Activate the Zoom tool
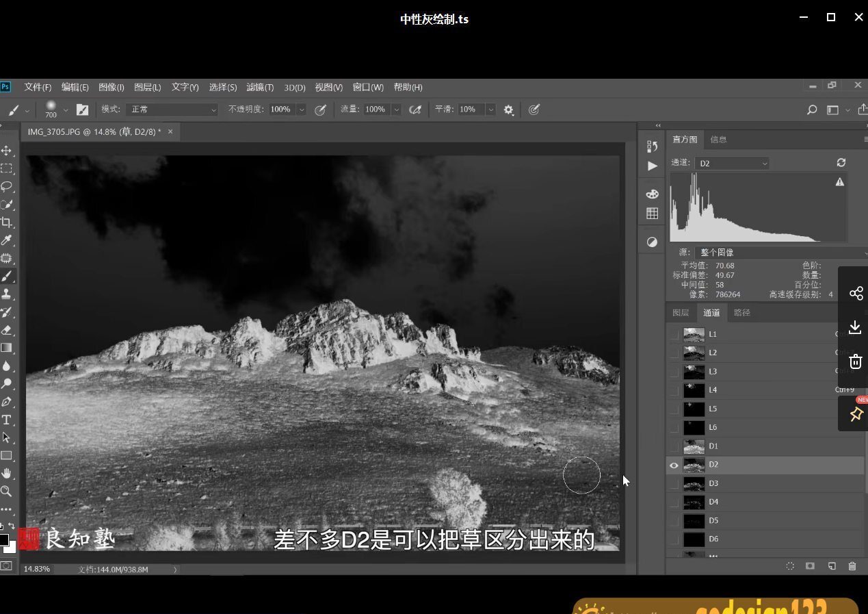 click(8, 491)
